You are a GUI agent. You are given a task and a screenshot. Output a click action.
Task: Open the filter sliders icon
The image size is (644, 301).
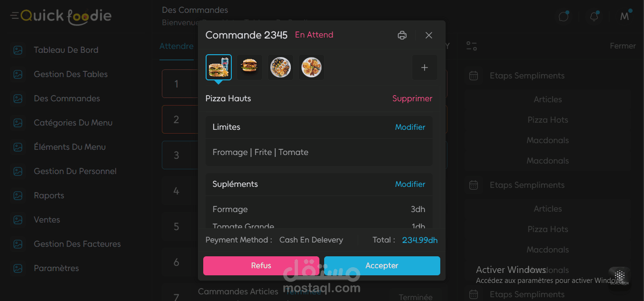coord(472,46)
